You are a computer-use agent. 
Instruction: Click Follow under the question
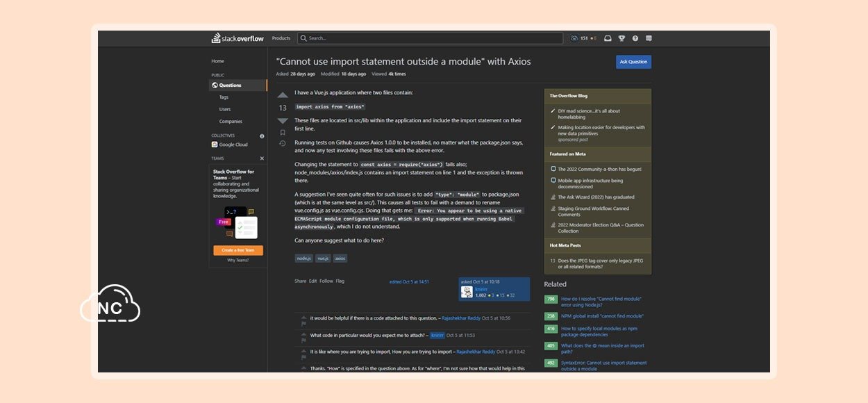point(326,281)
